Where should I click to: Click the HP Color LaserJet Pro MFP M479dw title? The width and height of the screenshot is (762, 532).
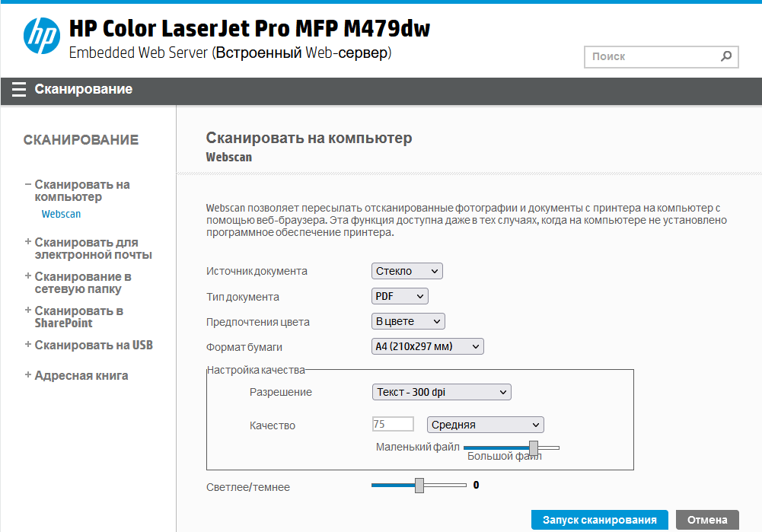[249, 29]
